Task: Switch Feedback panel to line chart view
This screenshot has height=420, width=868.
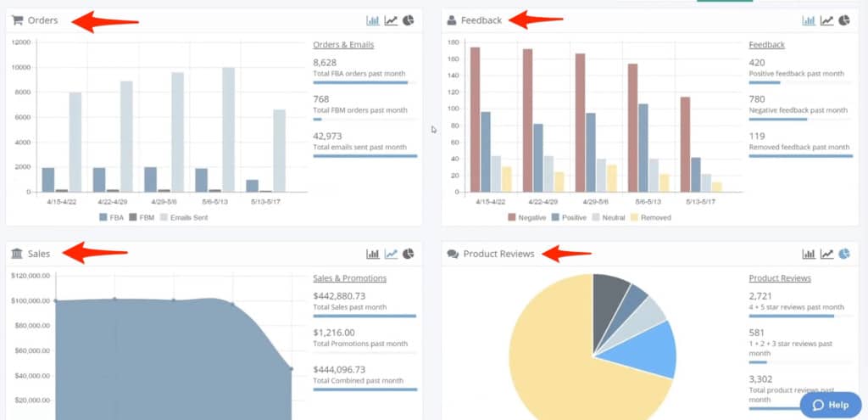Action: coord(826,20)
